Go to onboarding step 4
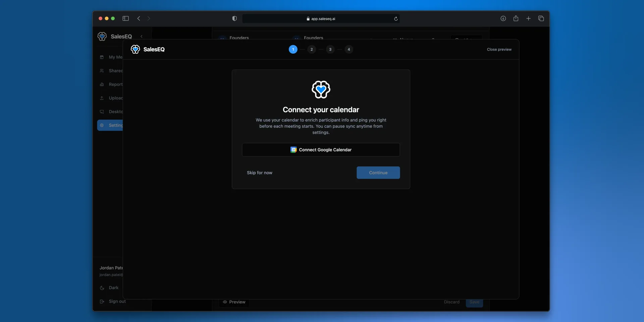 (x=349, y=49)
